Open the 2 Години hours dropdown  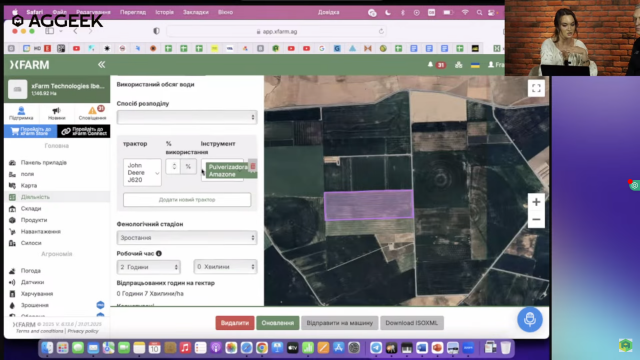tap(149, 267)
